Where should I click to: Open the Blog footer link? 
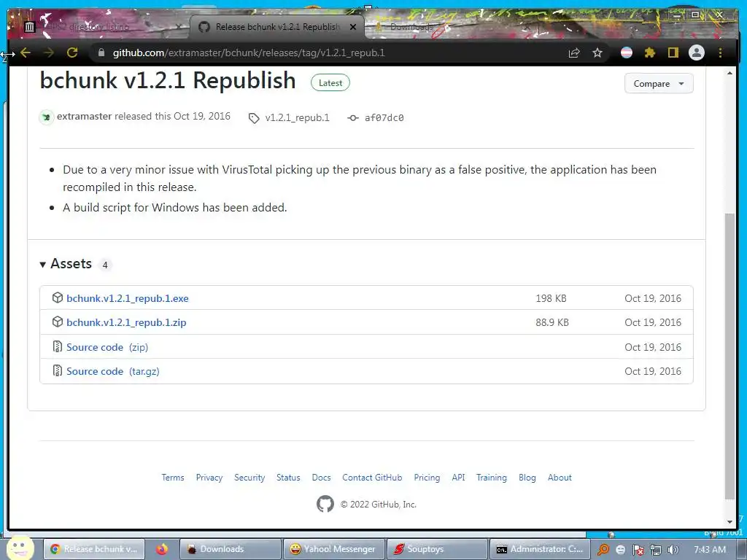click(527, 477)
